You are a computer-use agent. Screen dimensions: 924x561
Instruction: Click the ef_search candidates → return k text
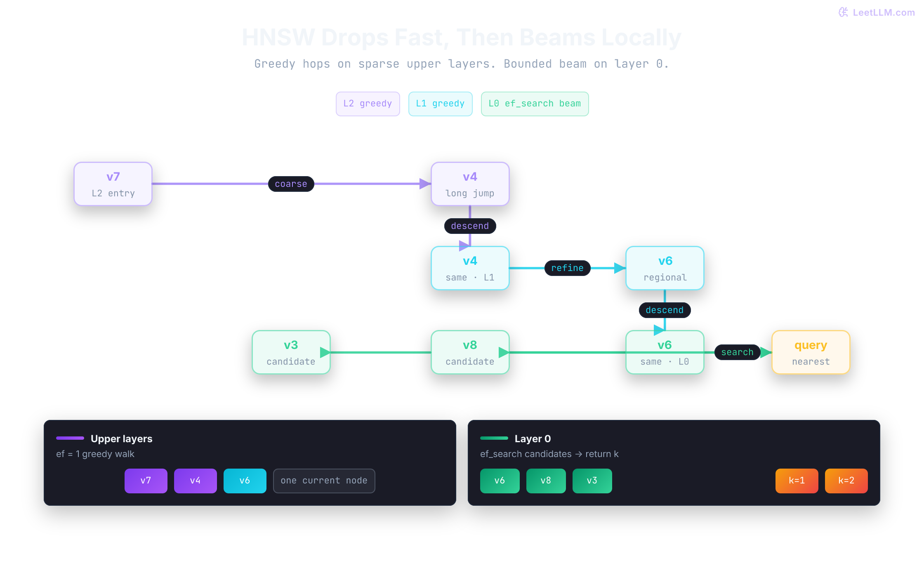(549, 454)
